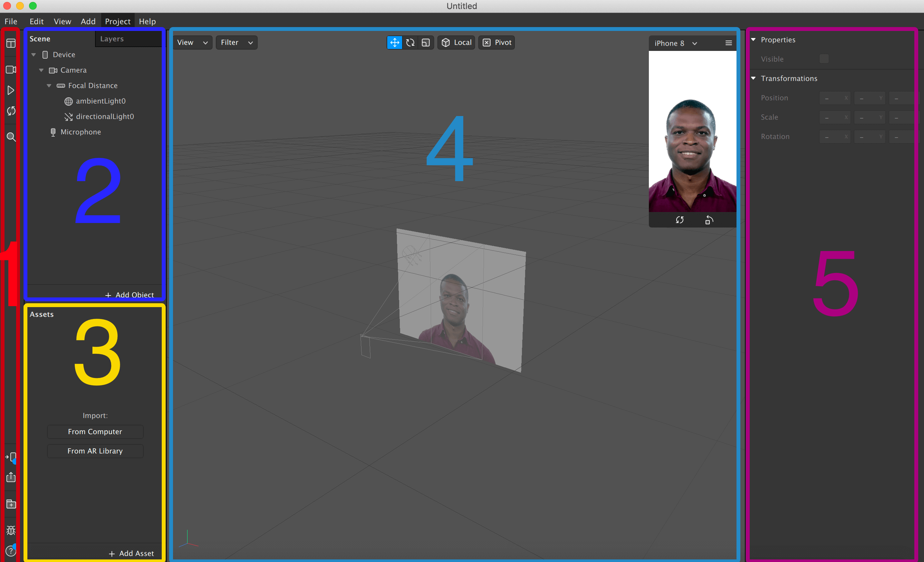Select the Scale tool in the toolbar

[x=426, y=43]
